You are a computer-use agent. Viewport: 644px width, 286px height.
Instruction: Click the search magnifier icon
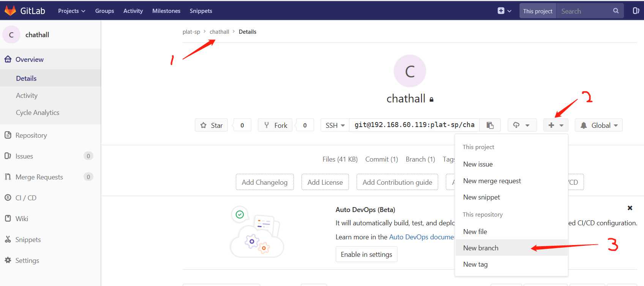616,11
